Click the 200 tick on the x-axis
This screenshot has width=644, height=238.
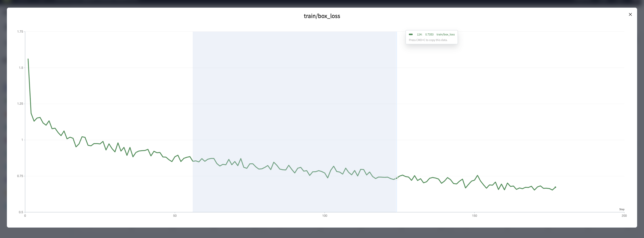[x=624, y=216]
